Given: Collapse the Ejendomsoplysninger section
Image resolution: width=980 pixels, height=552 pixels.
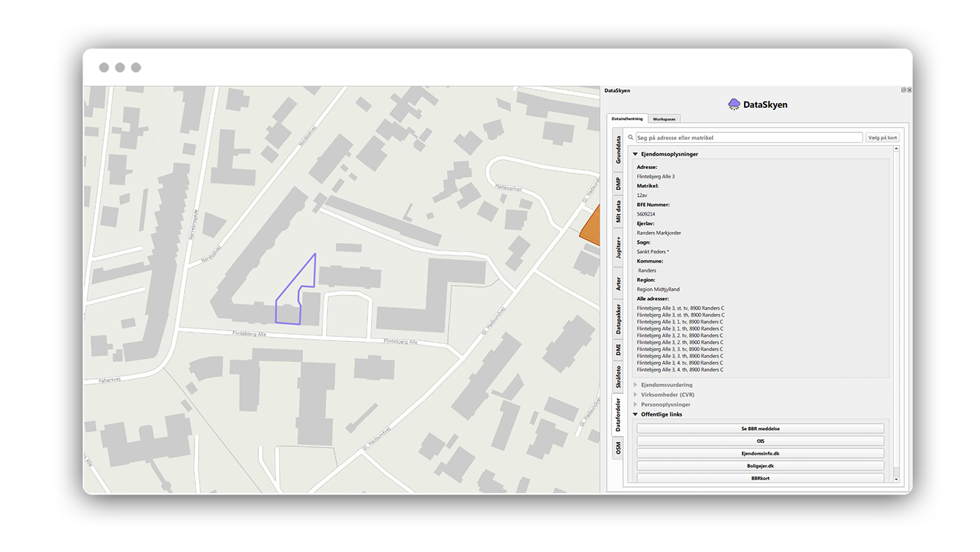Looking at the screenshot, I should (636, 154).
